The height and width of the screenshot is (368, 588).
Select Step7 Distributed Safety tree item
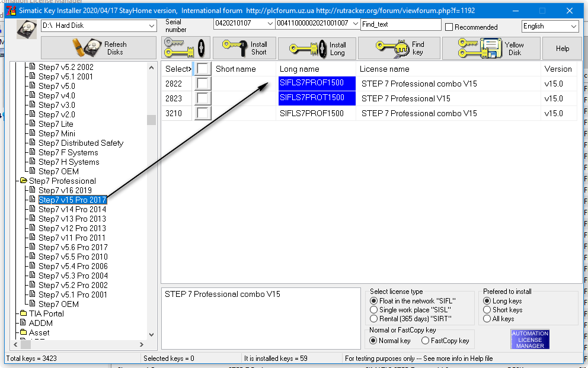click(81, 143)
